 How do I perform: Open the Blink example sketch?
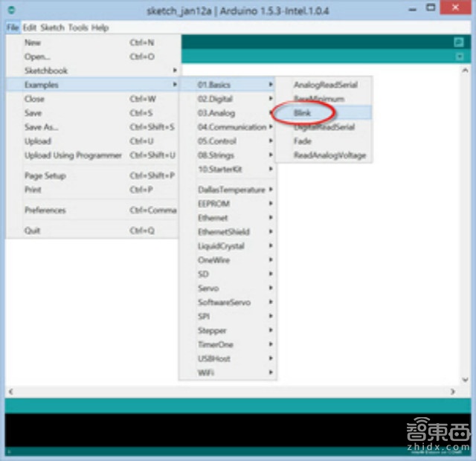pos(303,113)
